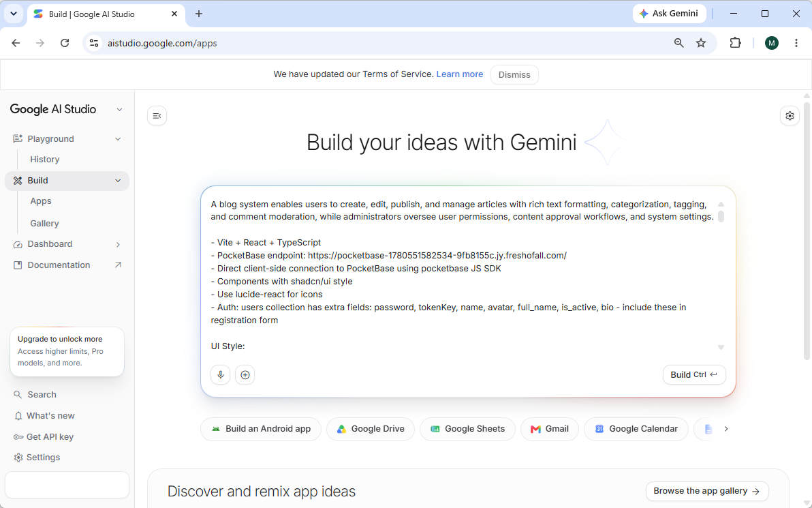The height and width of the screenshot is (508, 812).
Task: Open the tab search dropdown arrow
Action: (14, 14)
